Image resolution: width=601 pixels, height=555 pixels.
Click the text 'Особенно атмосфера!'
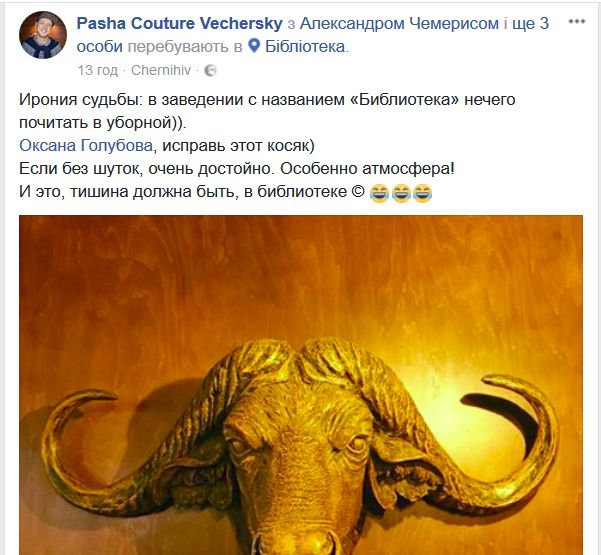[x=367, y=169]
